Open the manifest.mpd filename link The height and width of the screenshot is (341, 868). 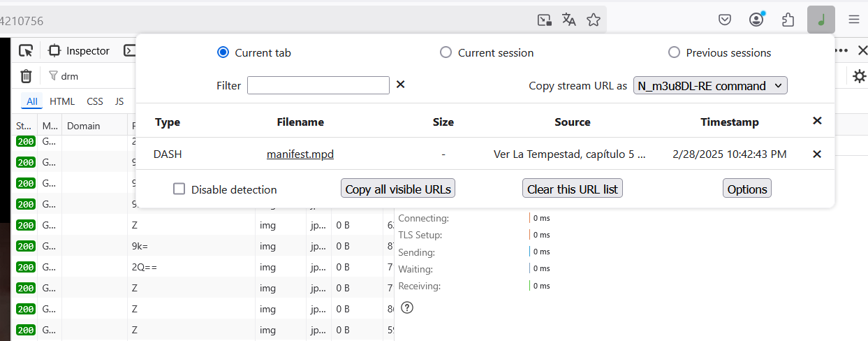pyautogui.click(x=300, y=154)
